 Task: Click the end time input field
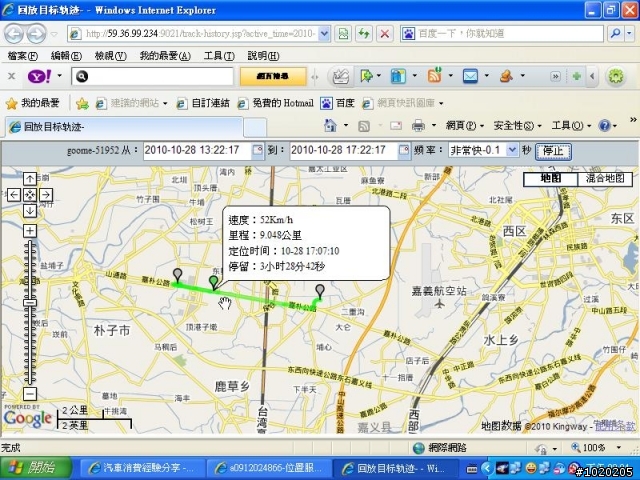pyautogui.click(x=343, y=150)
